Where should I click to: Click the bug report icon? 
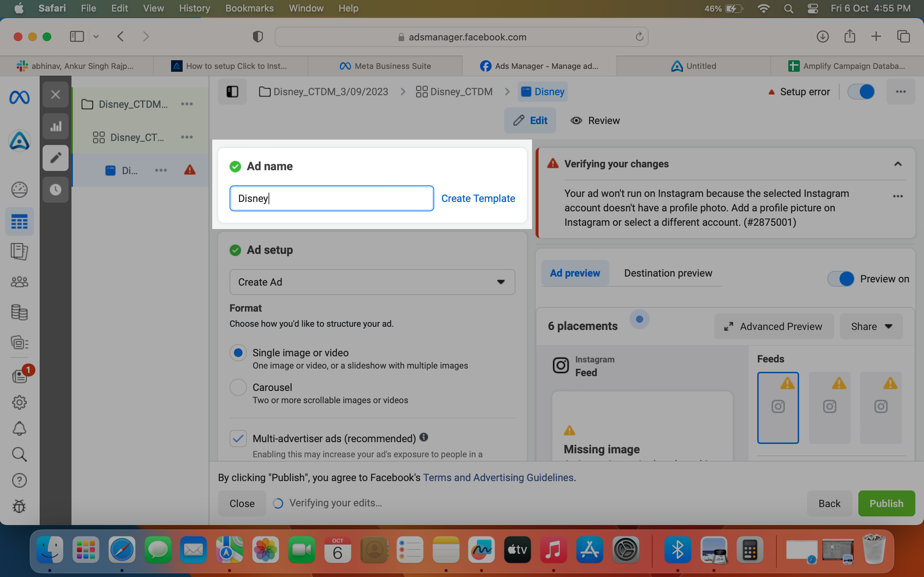19,506
